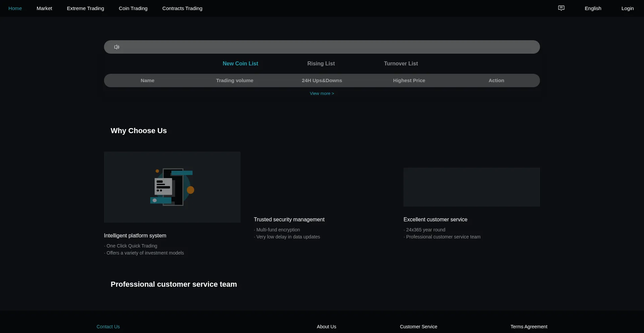
Task: Click the Contact Us footer link
Action: pos(108,327)
